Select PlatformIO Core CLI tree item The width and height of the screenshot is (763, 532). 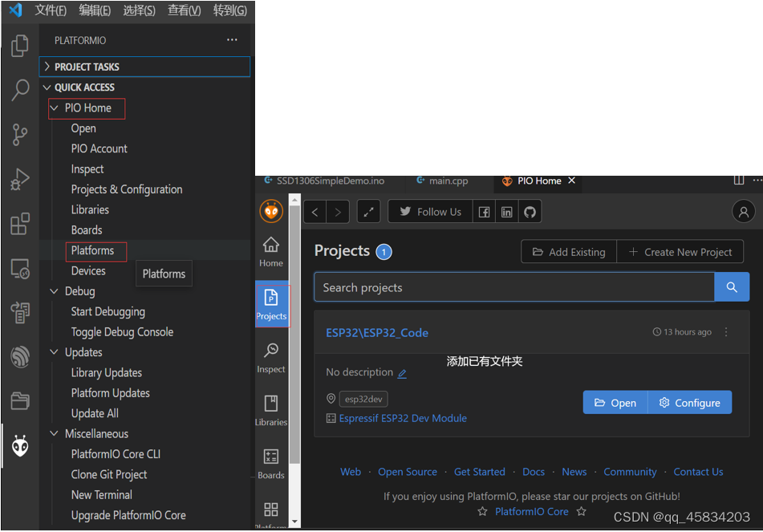tap(116, 453)
